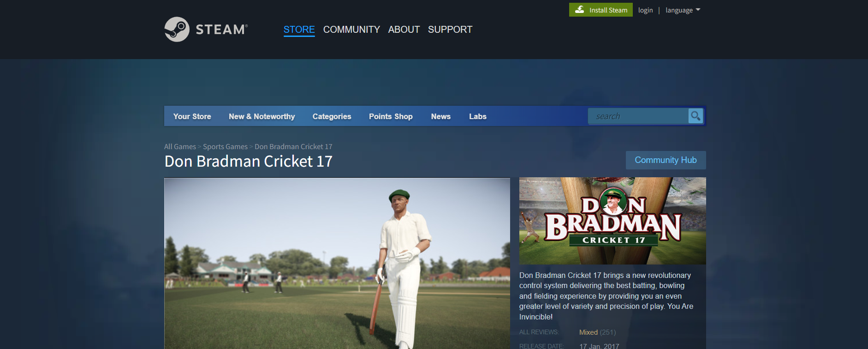This screenshot has height=349, width=868.
Task: Click the Don Bradman Cricket 17 header image
Action: (x=612, y=221)
